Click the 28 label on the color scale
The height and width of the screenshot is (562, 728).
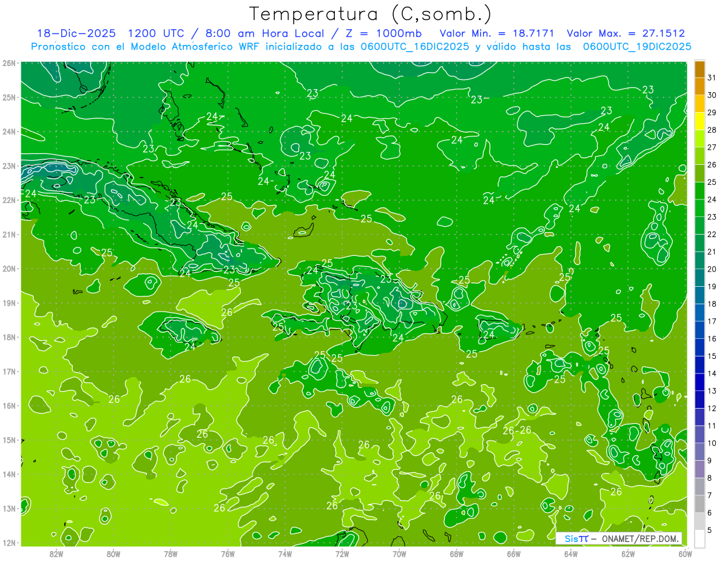[x=712, y=130]
